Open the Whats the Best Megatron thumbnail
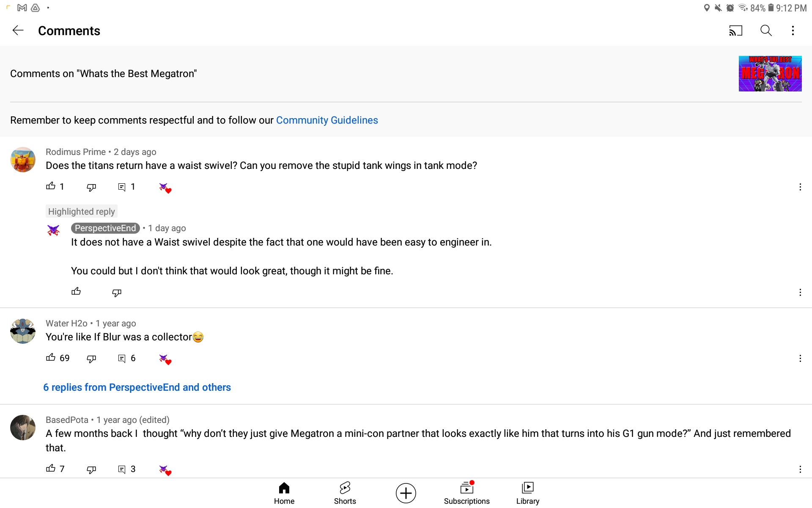Viewport: 812px width, 508px height. click(770, 74)
